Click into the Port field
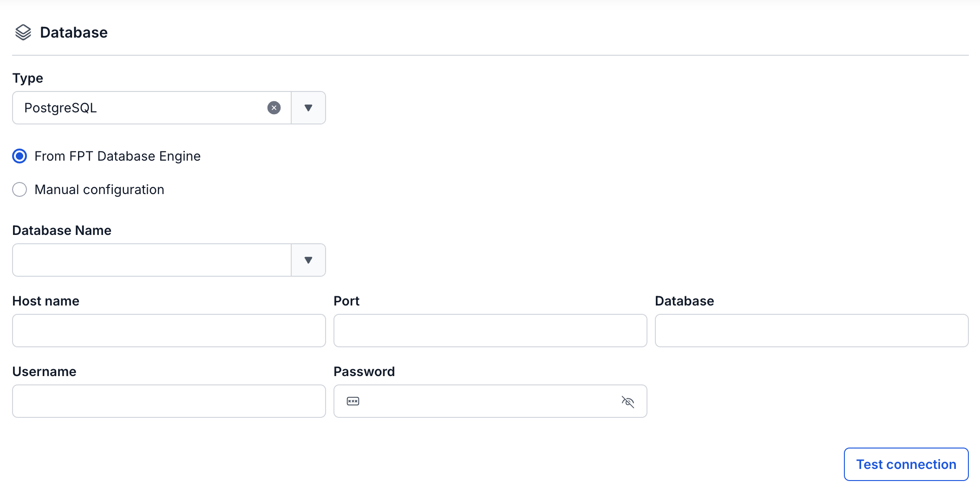The height and width of the screenshot is (494, 980). (x=490, y=331)
